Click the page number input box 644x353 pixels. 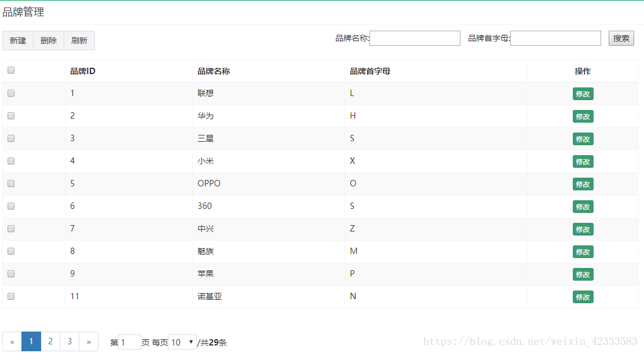(x=129, y=343)
